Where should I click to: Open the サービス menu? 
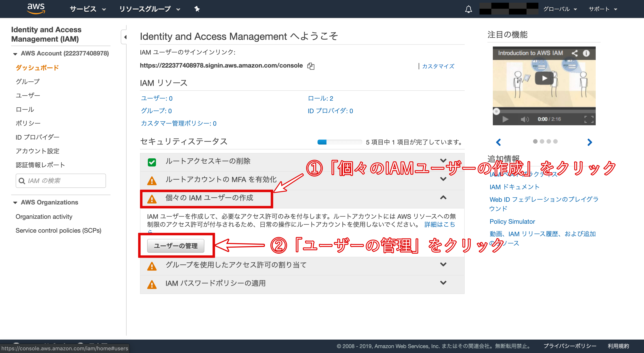click(x=87, y=9)
